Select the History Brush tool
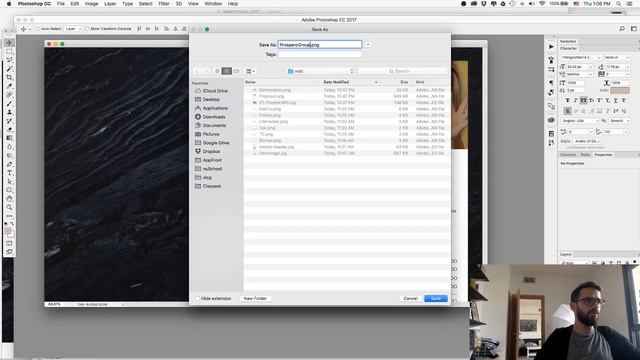The height and width of the screenshot is (360, 640). tap(9, 121)
